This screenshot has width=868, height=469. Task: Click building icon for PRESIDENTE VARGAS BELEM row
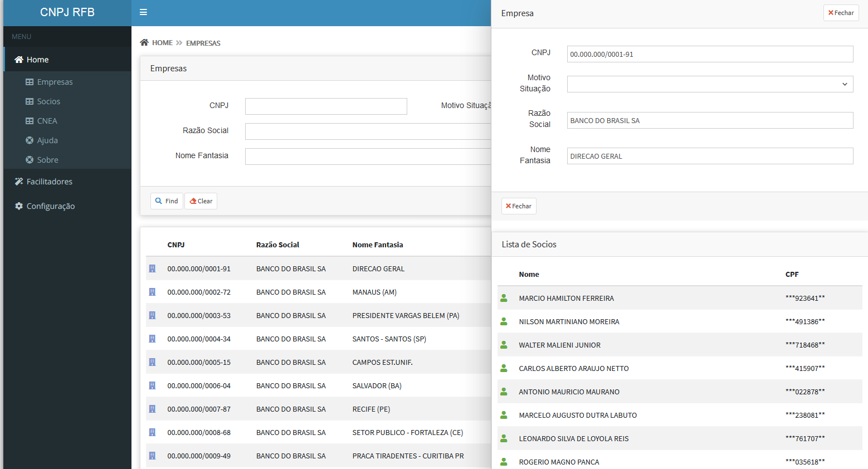[152, 315]
